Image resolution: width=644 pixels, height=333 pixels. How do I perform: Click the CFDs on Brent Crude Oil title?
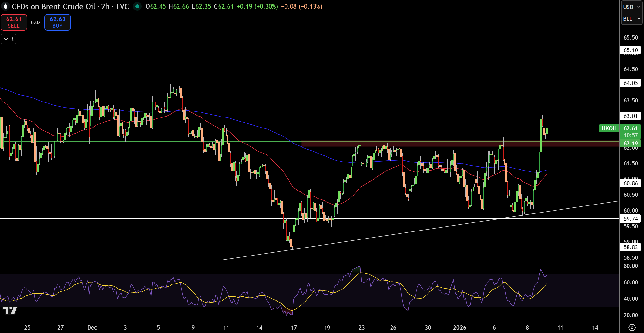tap(54, 6)
